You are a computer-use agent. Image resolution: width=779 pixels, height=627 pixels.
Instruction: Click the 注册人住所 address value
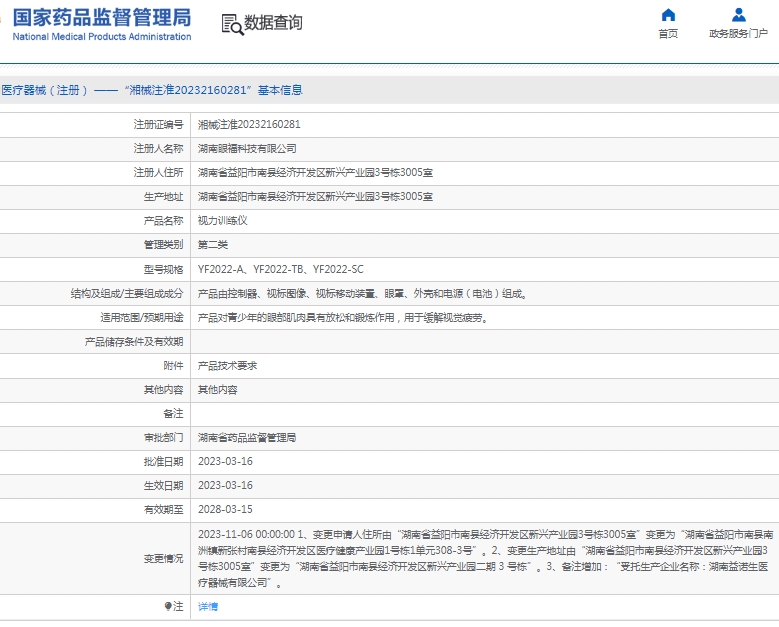coord(315,172)
